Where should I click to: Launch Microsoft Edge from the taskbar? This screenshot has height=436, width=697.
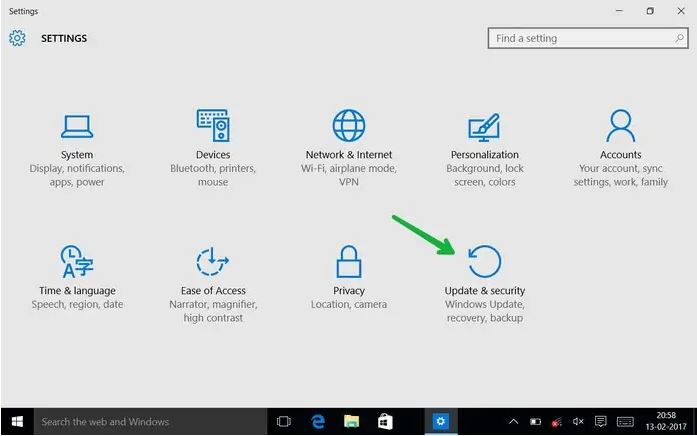317,421
